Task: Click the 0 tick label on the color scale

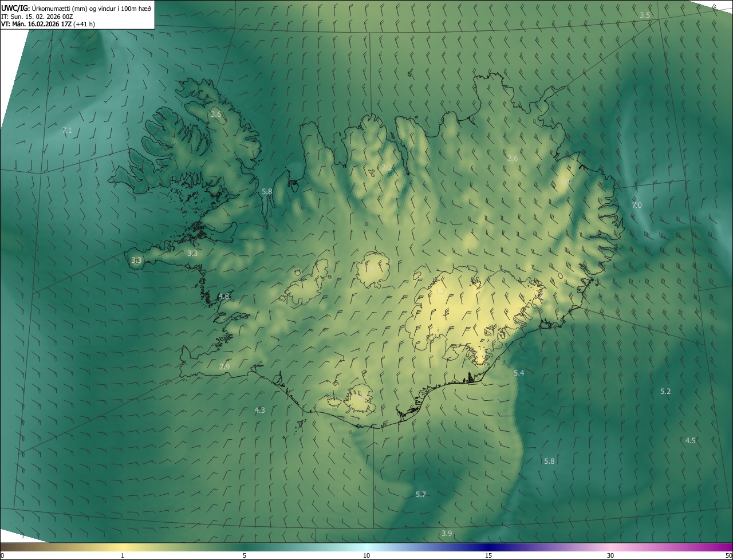Action: (2, 555)
